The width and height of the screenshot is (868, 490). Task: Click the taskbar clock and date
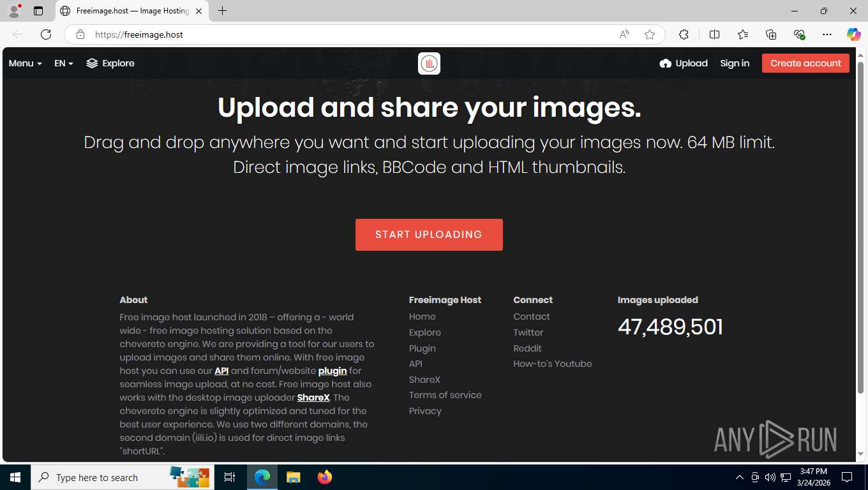813,477
